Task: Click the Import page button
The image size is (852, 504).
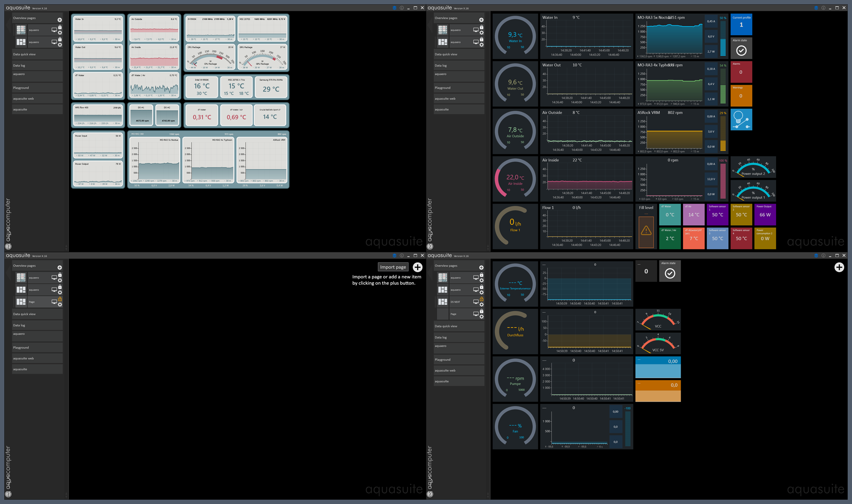Action: pos(393,267)
